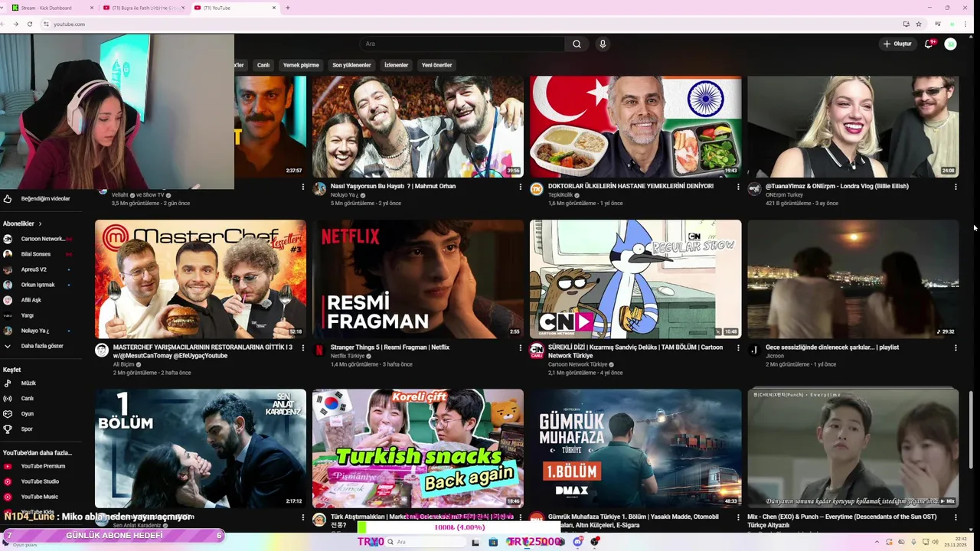This screenshot has height=551, width=980.
Task: Open hospital meals video thumbnail
Action: pyautogui.click(x=635, y=126)
